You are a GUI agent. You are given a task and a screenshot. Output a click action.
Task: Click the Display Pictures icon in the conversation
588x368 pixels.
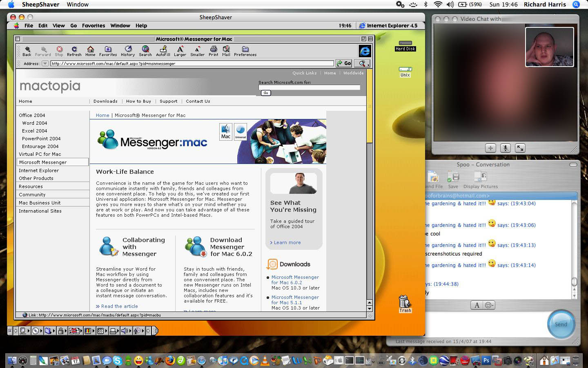pos(481,180)
